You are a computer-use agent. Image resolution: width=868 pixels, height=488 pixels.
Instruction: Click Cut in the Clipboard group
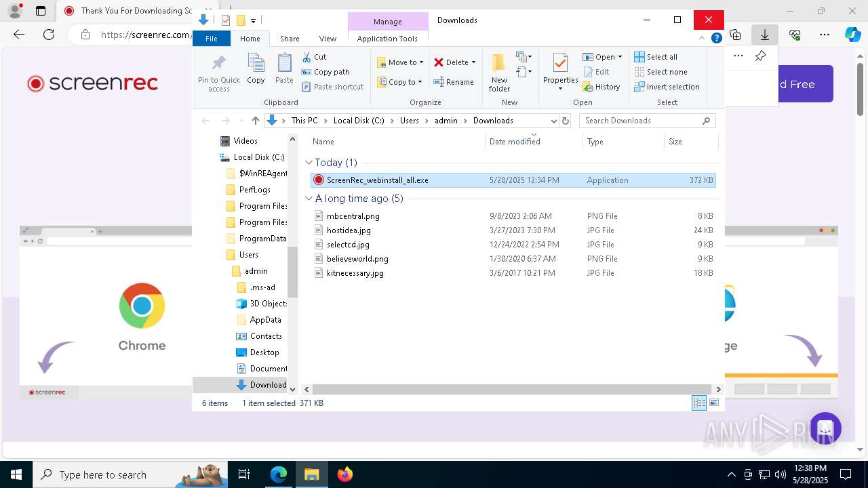click(314, 57)
